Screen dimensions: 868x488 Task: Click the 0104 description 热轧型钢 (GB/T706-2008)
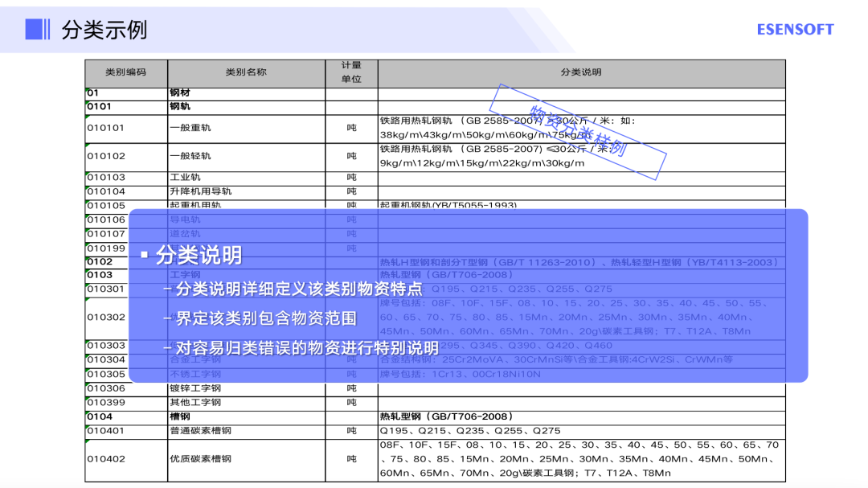point(447,416)
